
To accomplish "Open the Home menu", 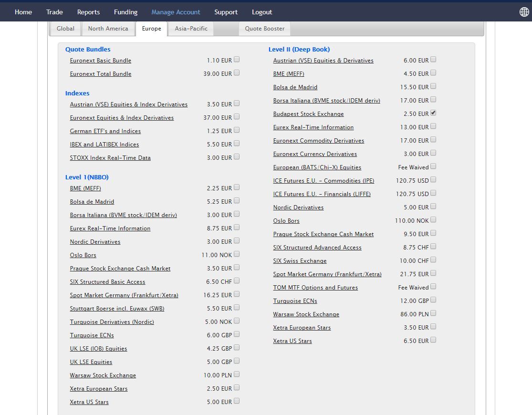I will 23,12.
